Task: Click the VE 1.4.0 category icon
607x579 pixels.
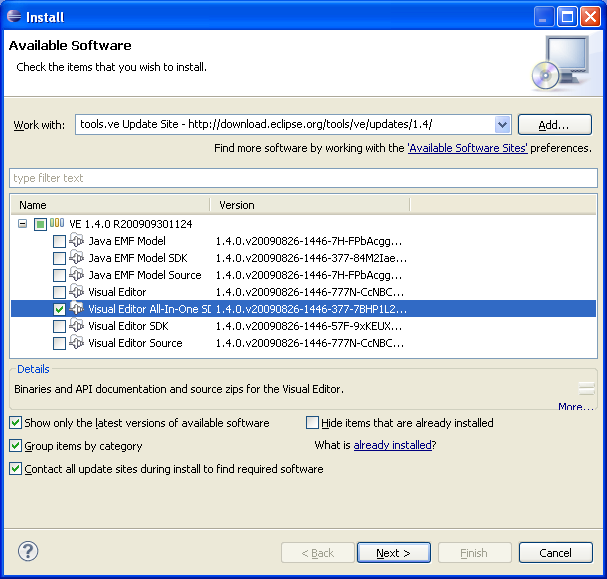Action: (x=57, y=224)
